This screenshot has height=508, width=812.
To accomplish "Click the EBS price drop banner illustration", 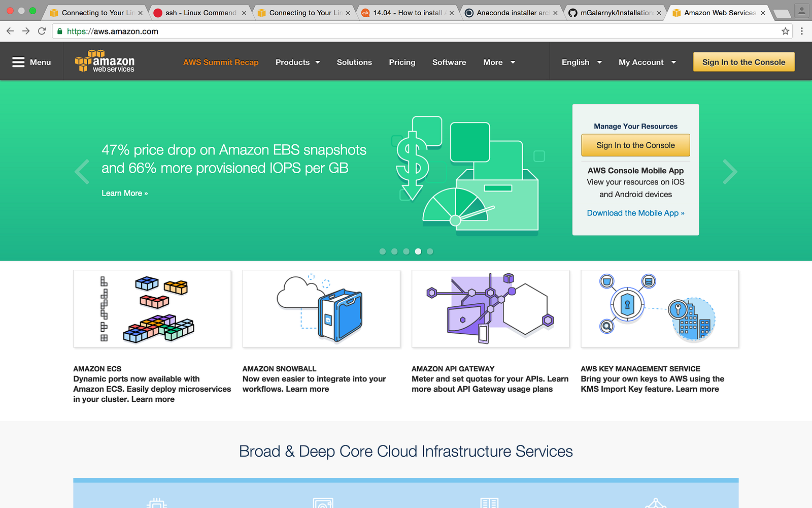I will [x=467, y=175].
